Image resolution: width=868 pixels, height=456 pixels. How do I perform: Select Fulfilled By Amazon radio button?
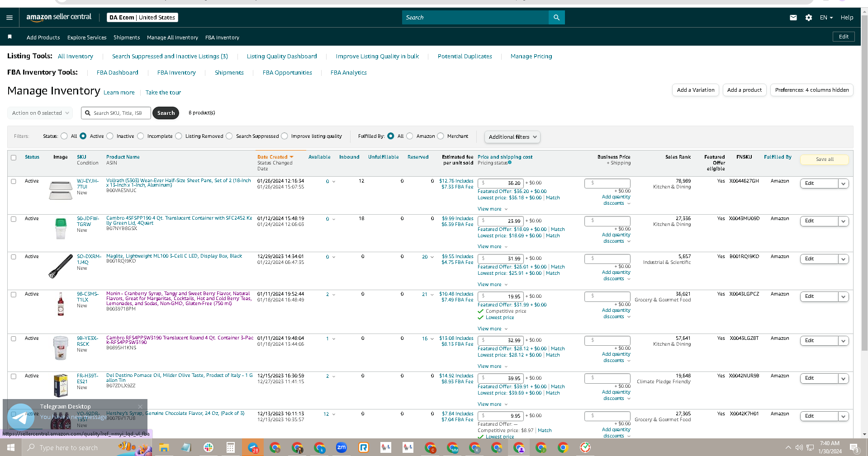pos(410,136)
